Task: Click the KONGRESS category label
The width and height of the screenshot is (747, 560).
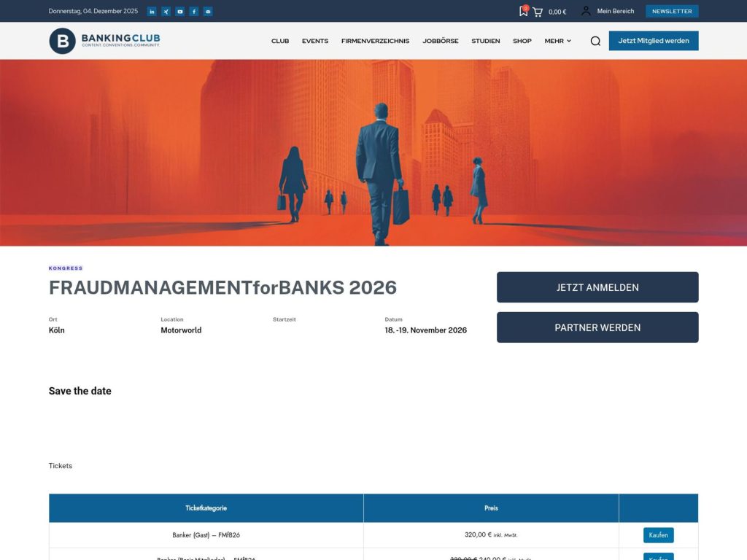Action: [x=66, y=268]
